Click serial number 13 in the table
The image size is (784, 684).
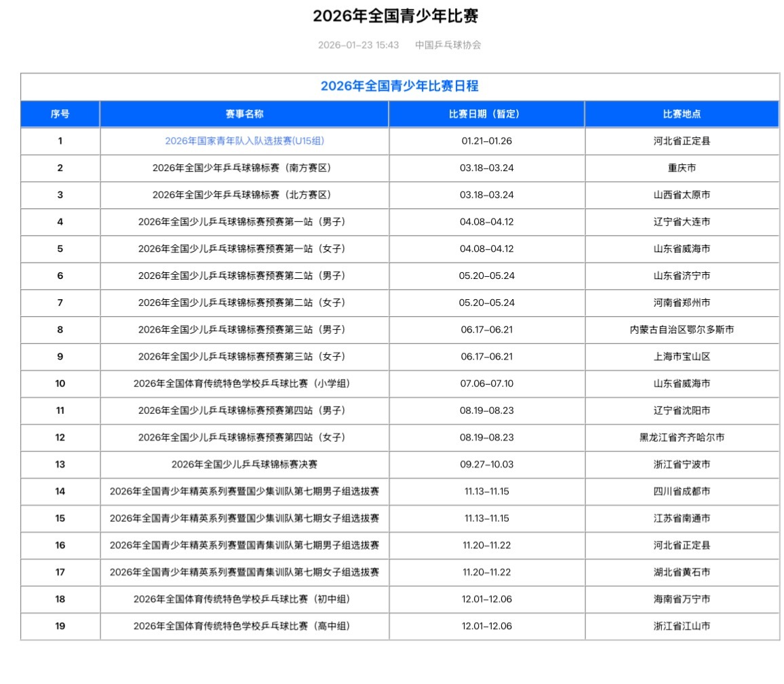coord(60,465)
